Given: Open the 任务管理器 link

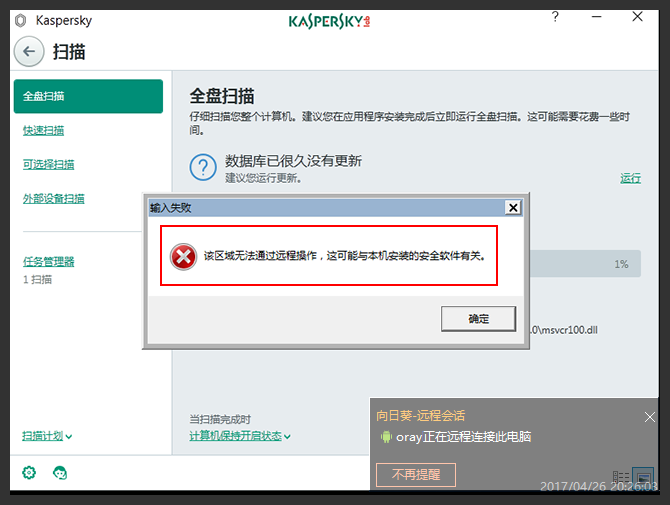Looking at the screenshot, I should point(49,261).
